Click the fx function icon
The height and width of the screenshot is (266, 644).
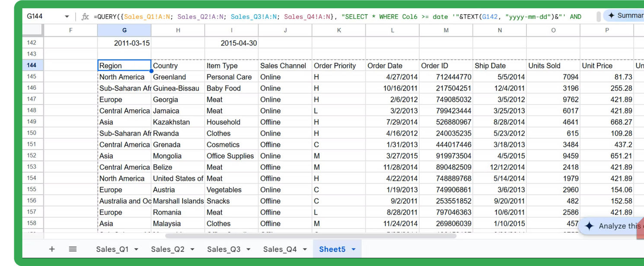pos(85,16)
